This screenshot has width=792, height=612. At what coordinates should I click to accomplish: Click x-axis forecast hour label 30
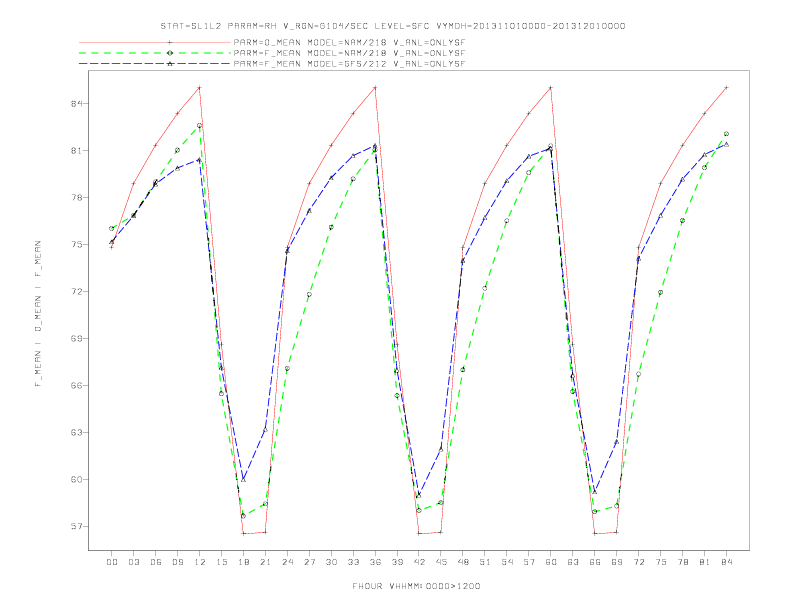[x=331, y=562]
